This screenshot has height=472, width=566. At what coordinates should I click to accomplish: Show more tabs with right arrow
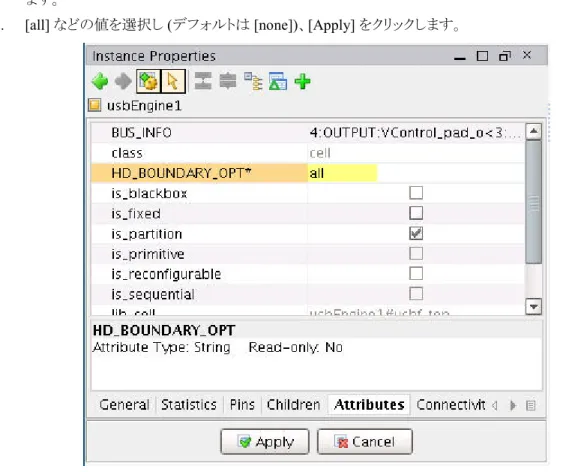513,406
